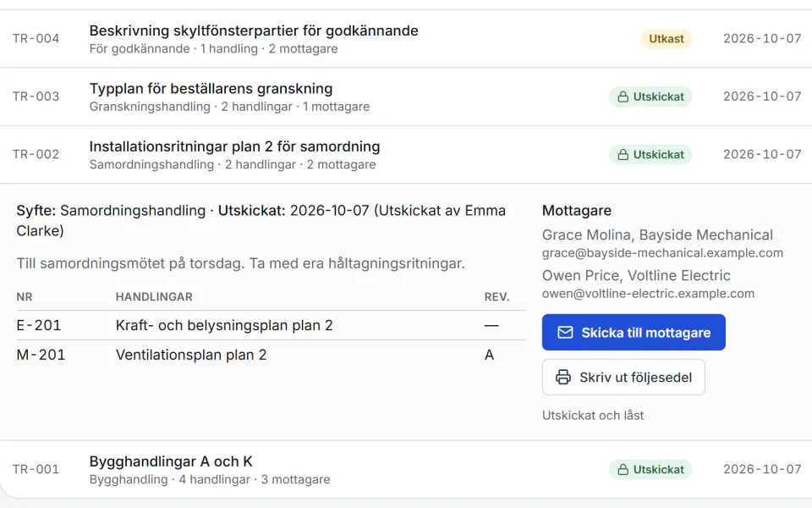This screenshot has width=812, height=508.
Task: Click document number E-201
Action: 39,325
